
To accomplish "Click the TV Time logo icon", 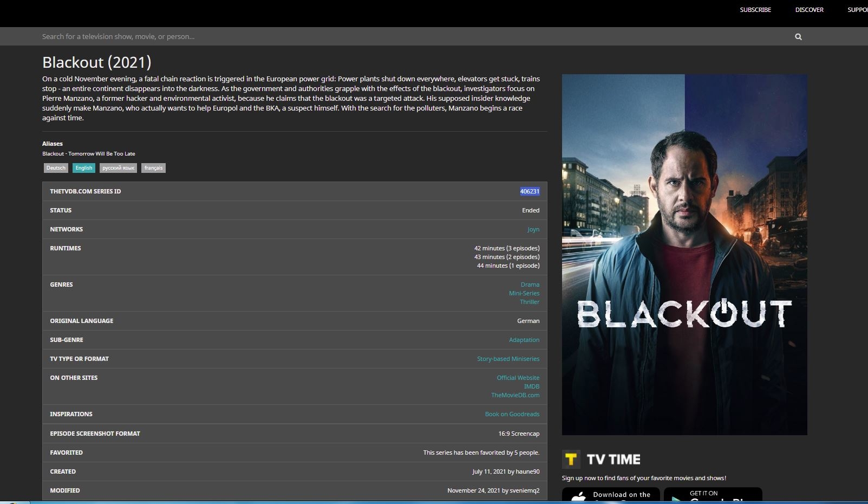I will pos(571,460).
